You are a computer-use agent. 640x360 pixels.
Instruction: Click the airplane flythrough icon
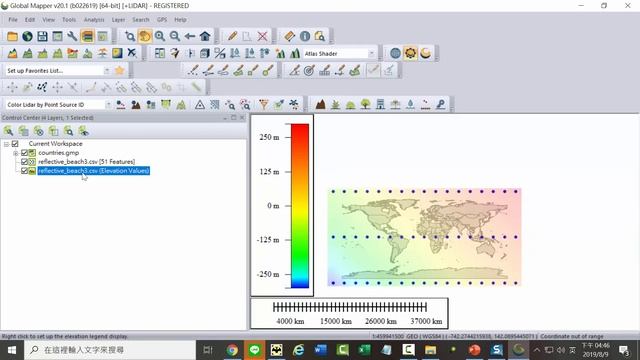(x=132, y=53)
